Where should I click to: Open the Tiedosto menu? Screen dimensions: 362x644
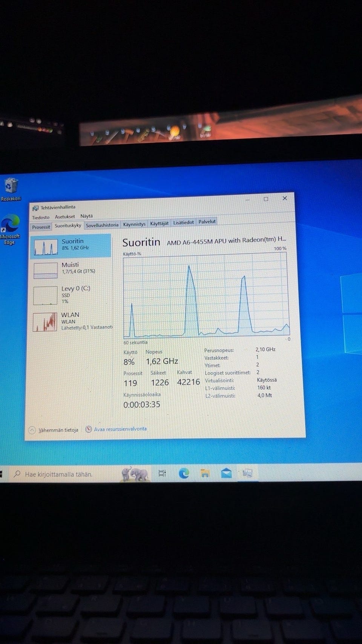(x=40, y=217)
